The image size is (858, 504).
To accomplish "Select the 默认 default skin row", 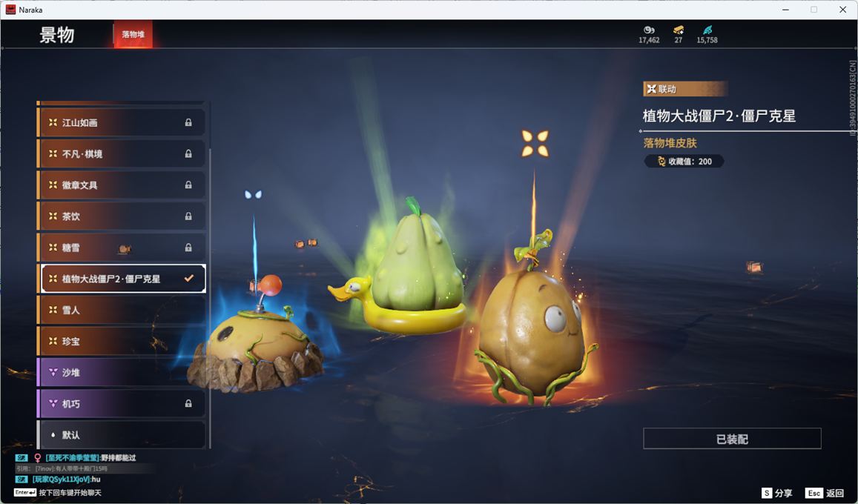I will (x=122, y=434).
